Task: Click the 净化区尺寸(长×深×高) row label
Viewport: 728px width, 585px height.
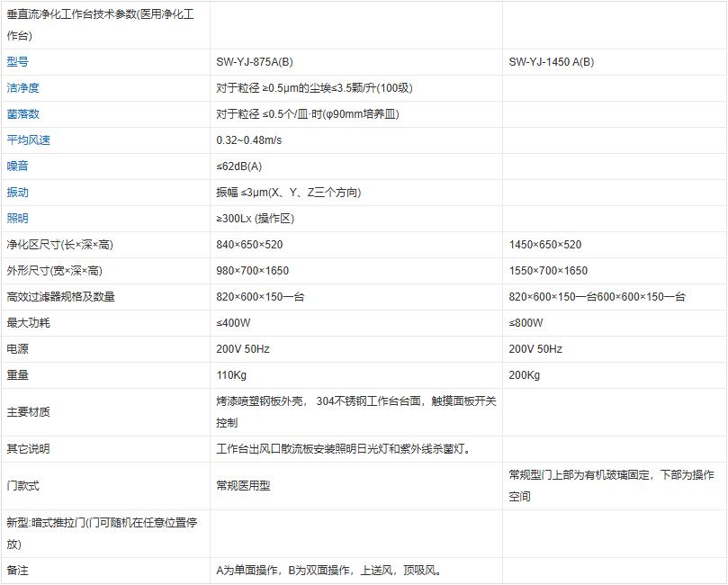Action: point(59,245)
